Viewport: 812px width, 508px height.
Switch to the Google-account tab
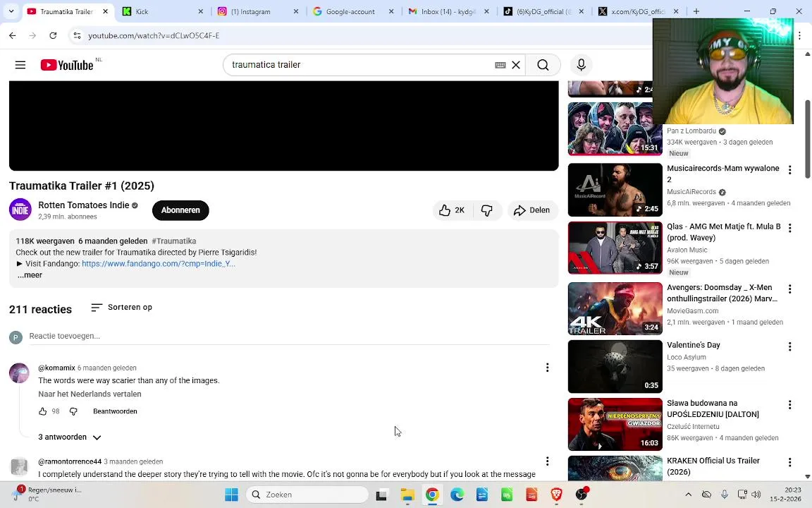click(354, 11)
